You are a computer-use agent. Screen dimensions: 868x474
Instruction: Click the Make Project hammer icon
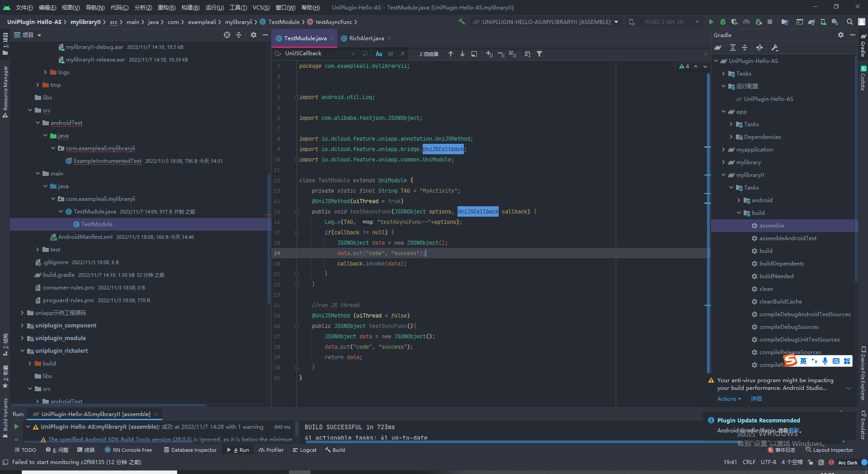tap(462, 22)
